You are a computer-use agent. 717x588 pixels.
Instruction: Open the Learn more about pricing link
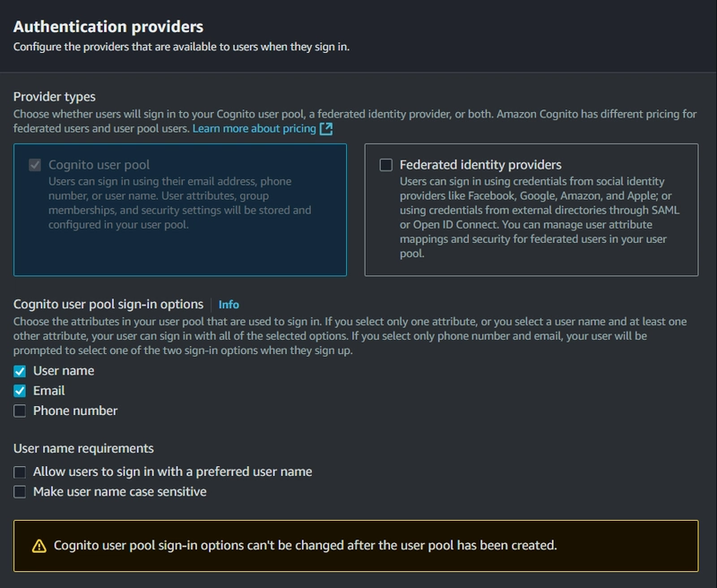pos(254,129)
